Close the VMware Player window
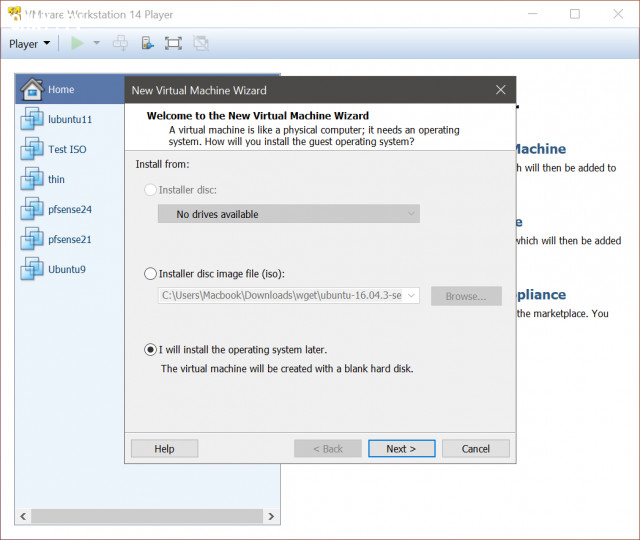 point(618,14)
